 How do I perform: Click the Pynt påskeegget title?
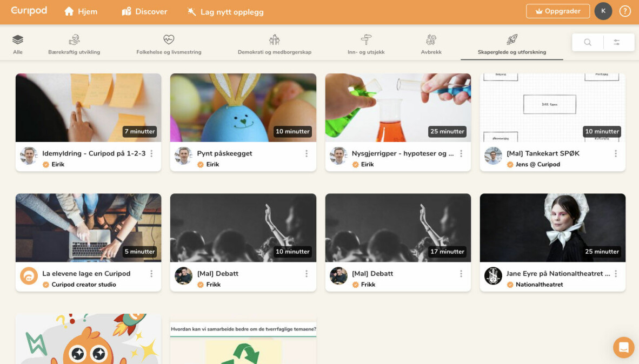coord(224,153)
